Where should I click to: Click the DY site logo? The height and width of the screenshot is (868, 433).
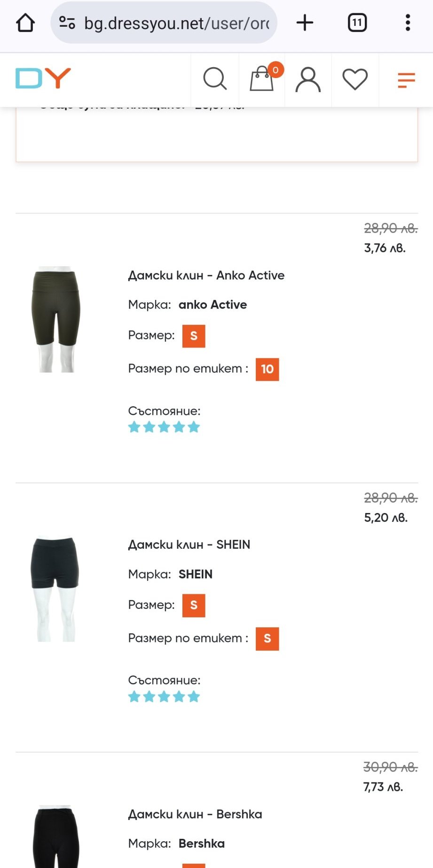[43, 79]
